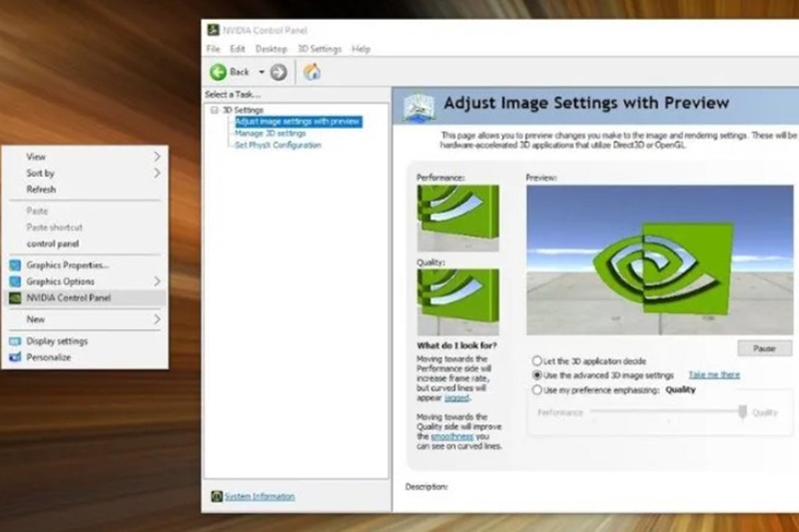Click the 'jagged' hyperlink

click(x=456, y=397)
